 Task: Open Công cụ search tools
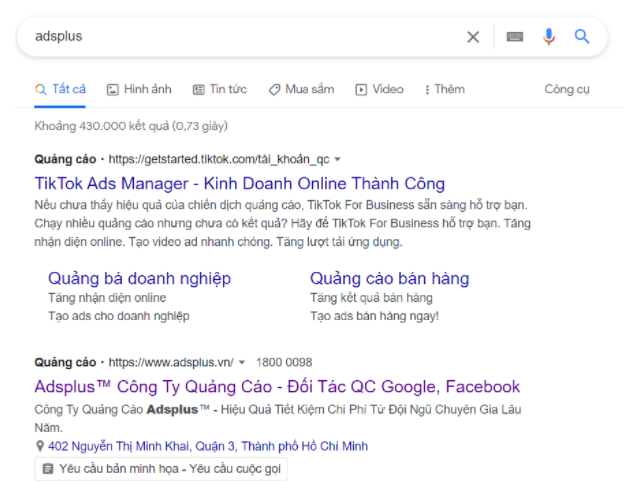pos(567,89)
